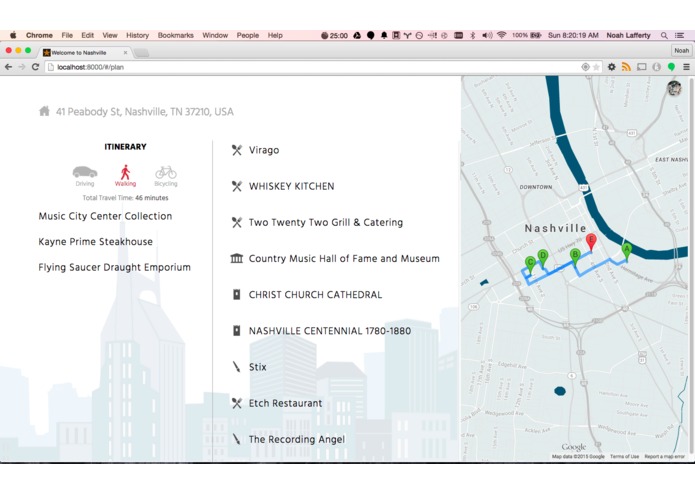Viewport: 695px width, 494px height.
Task: Reload the page with the refresh icon
Action: [35, 67]
